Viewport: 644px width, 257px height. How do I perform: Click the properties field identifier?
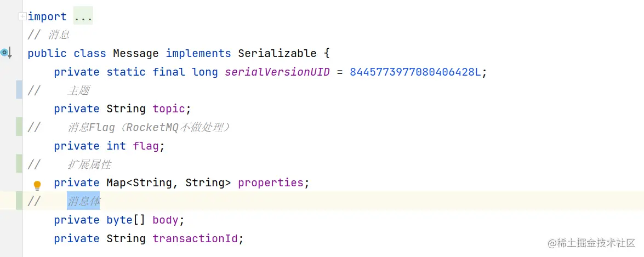tap(271, 182)
